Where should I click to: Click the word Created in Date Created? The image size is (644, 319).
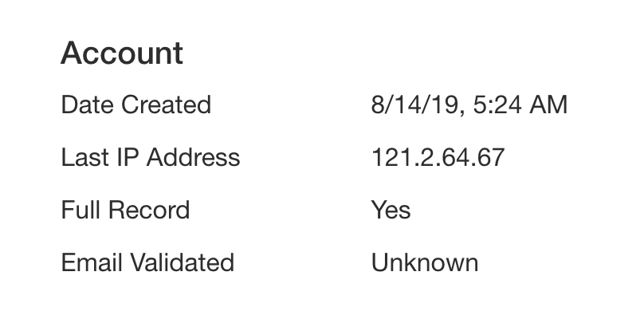tap(166, 104)
